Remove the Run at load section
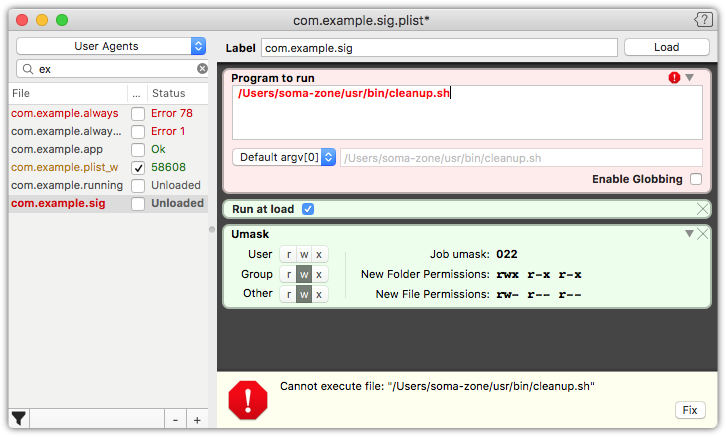This screenshot has width=726, height=437. click(702, 208)
